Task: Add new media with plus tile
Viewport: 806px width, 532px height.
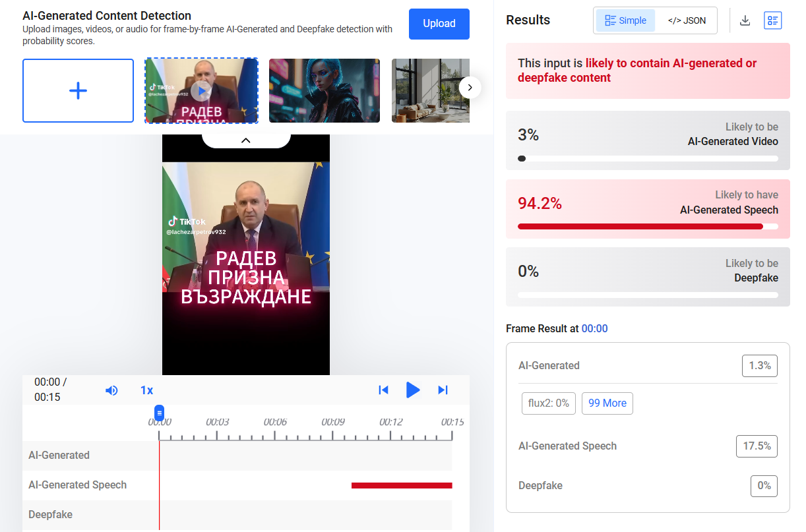Action: click(x=78, y=91)
